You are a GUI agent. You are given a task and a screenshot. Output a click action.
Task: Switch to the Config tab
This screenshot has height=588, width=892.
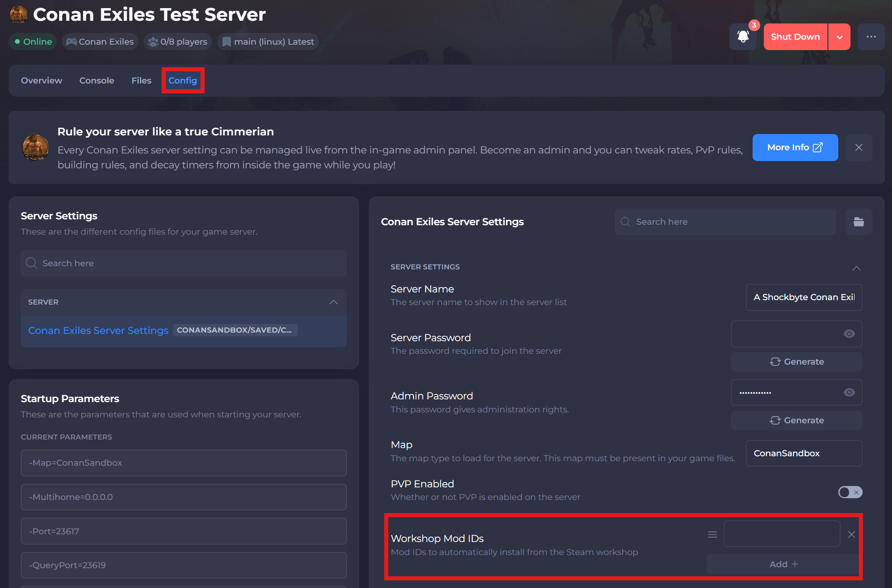[183, 80]
